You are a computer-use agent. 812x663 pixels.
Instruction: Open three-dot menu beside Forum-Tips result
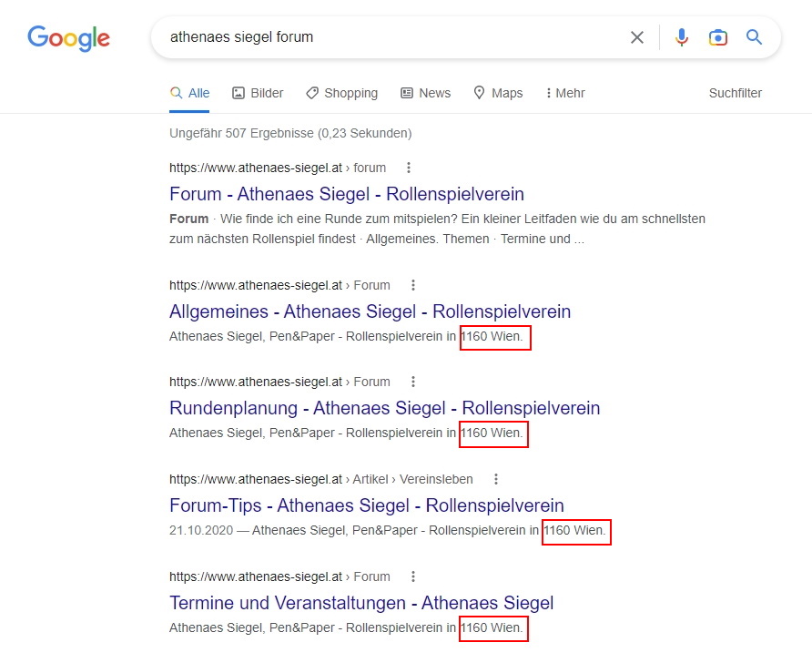click(x=496, y=479)
